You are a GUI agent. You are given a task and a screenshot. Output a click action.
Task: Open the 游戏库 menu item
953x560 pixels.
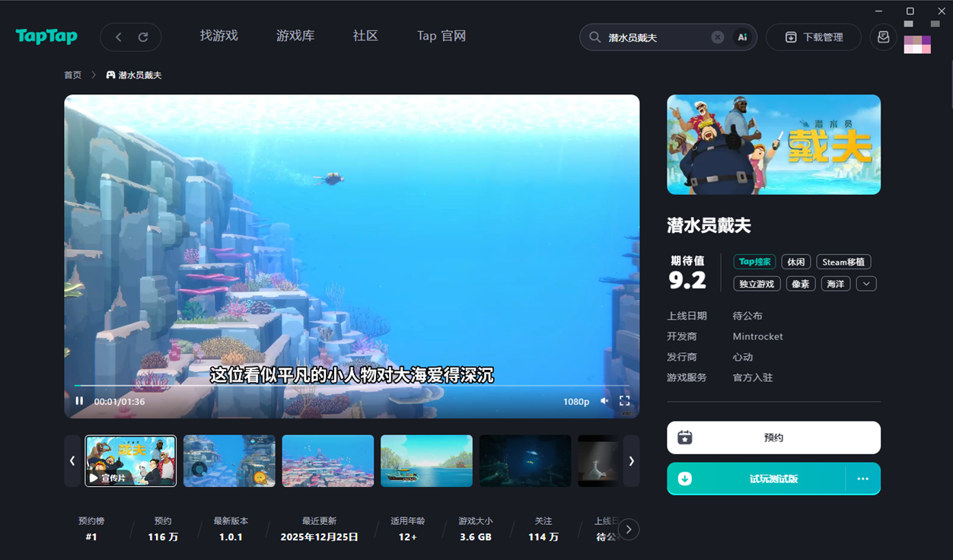295,35
